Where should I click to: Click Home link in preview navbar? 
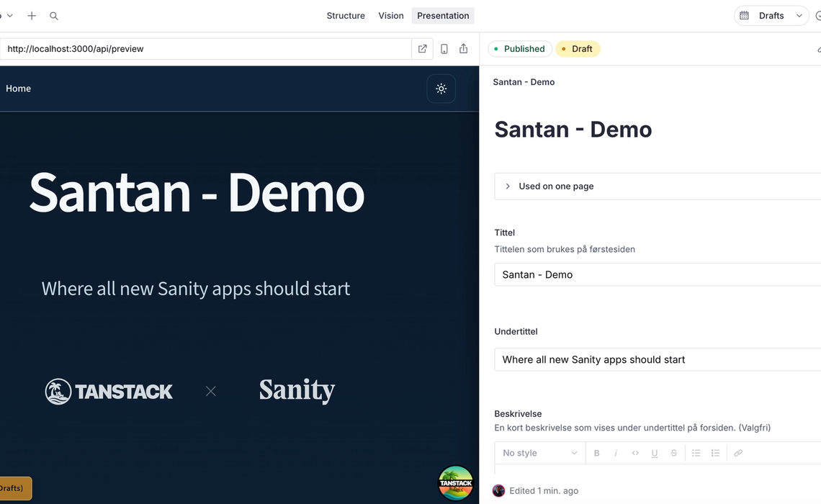point(18,89)
